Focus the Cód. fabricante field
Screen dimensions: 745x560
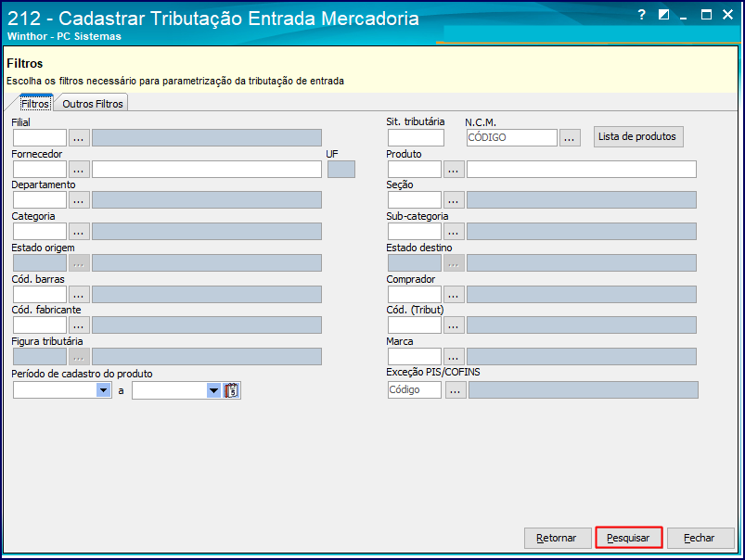click(x=40, y=325)
